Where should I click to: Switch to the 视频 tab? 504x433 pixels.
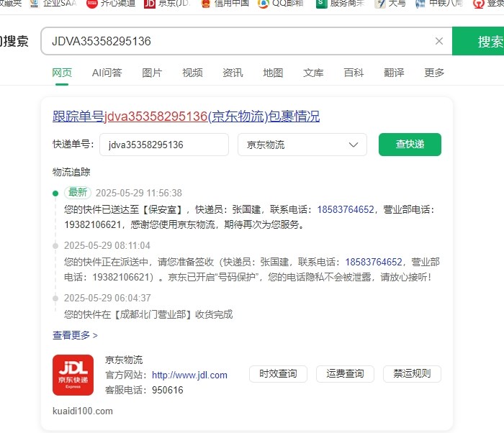click(x=192, y=73)
